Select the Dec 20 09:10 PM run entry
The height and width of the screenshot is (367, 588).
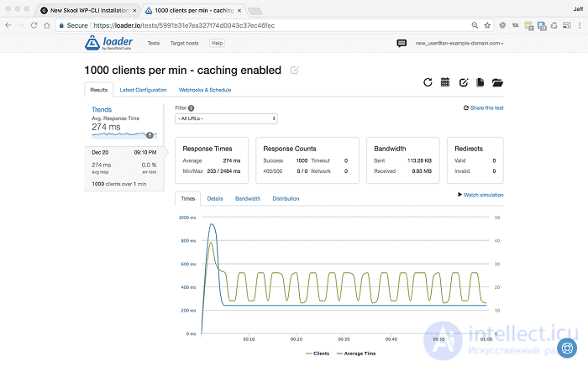coord(124,168)
